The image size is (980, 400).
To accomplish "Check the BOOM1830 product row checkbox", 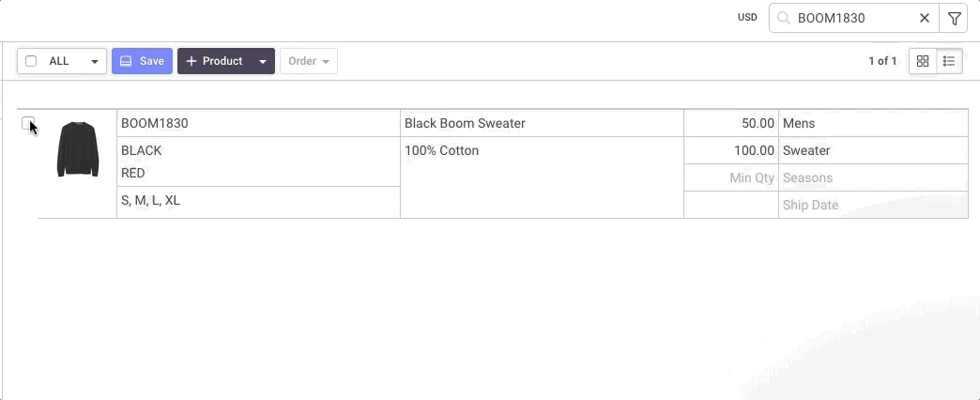I will tap(27, 123).
